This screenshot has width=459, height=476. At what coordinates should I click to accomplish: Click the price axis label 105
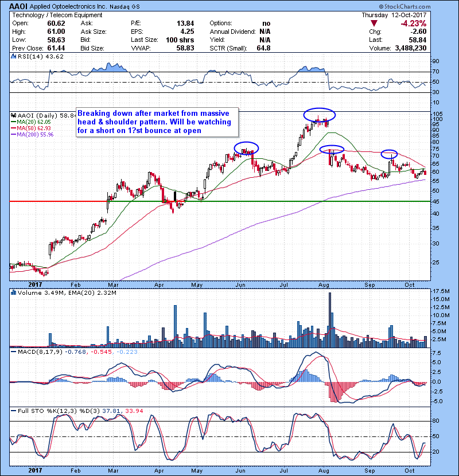pyautogui.click(x=437, y=114)
